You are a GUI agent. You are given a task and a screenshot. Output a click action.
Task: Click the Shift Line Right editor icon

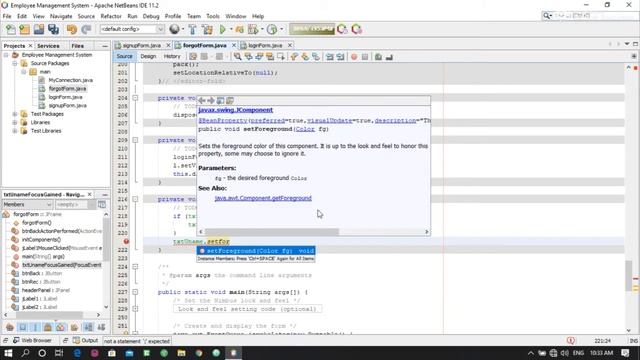click(340, 57)
